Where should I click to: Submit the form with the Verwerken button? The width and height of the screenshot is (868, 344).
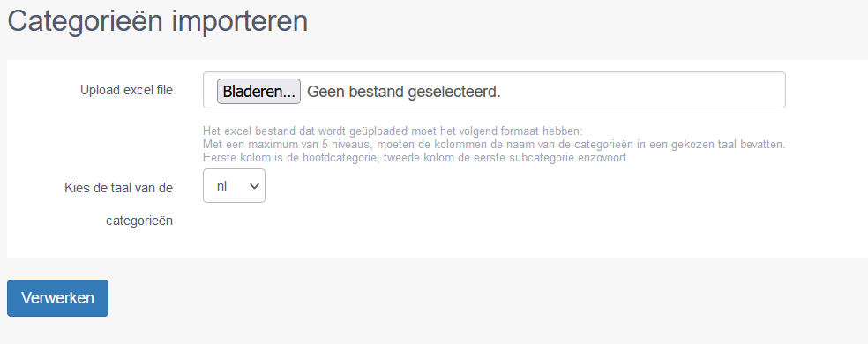57,298
